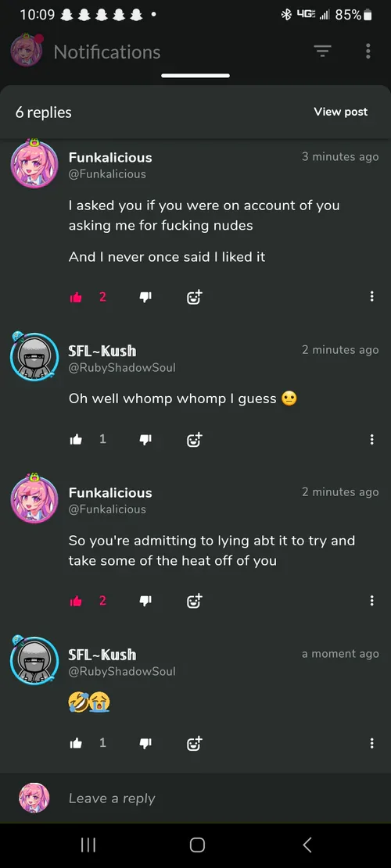The height and width of the screenshot is (868, 391).
Task: Open options menu for 'whomp whomp' reply
Action: (x=371, y=440)
